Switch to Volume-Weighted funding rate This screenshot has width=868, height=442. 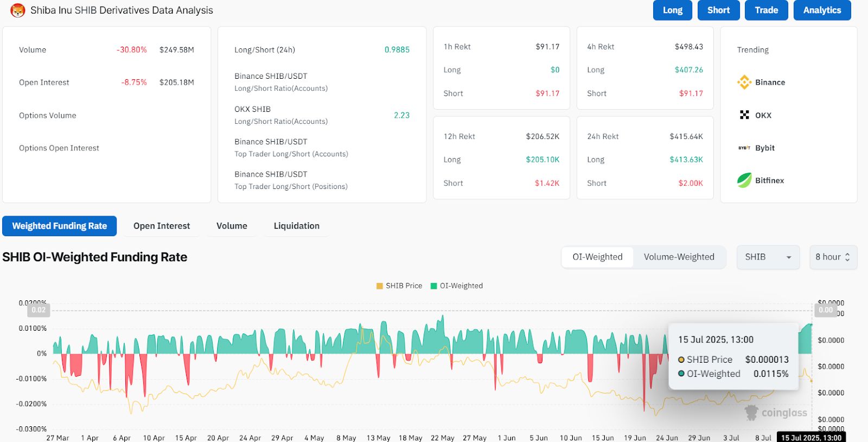pyautogui.click(x=679, y=257)
